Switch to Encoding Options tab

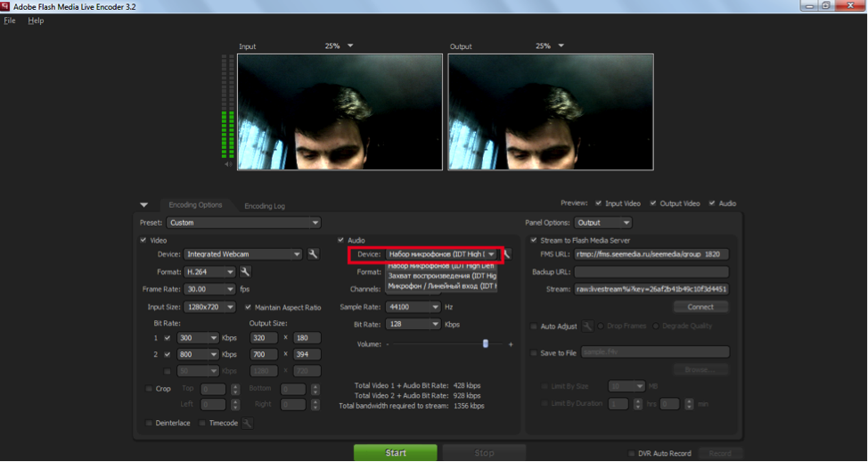[x=195, y=205]
